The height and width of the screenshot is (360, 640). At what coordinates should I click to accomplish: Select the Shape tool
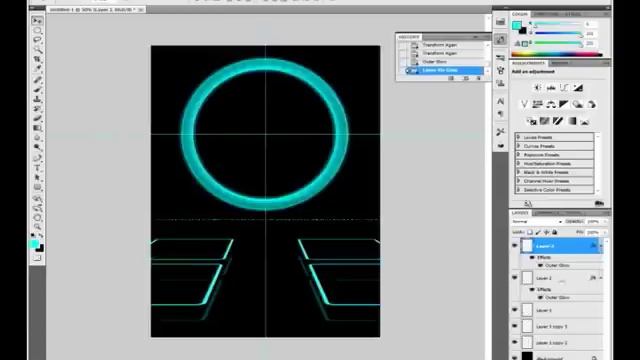(x=37, y=188)
